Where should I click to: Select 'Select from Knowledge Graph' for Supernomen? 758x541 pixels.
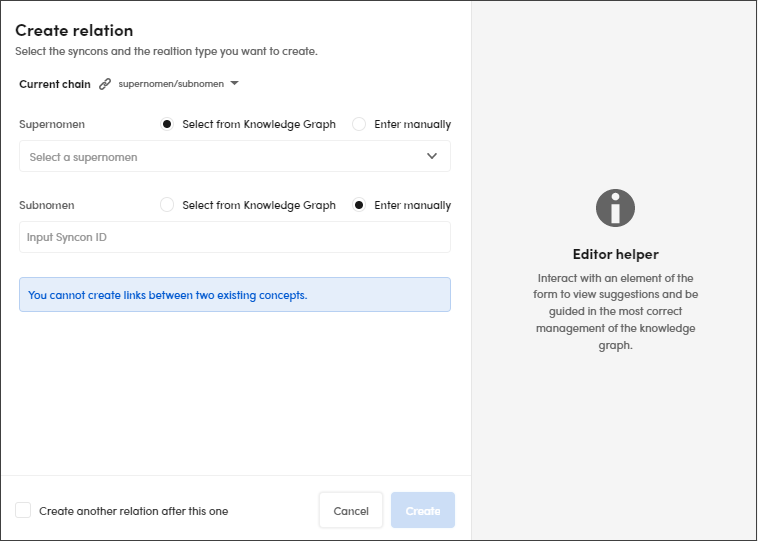tap(167, 125)
